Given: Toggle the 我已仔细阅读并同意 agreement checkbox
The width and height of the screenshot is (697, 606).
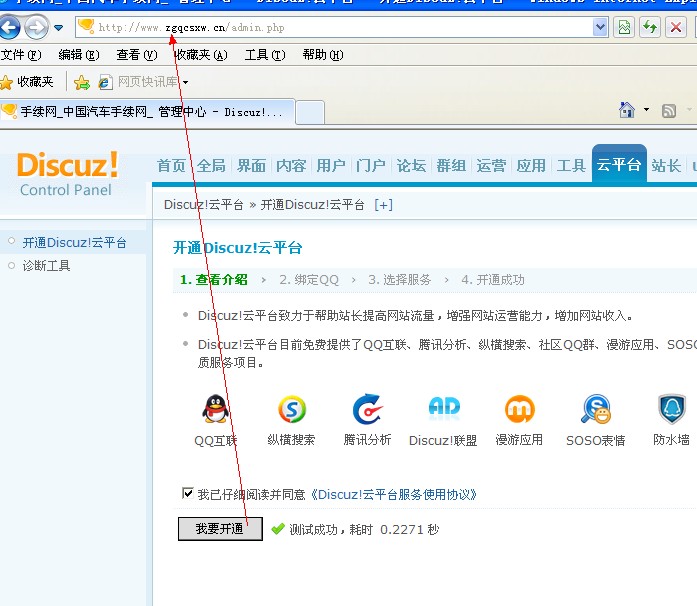Looking at the screenshot, I should 188,493.
